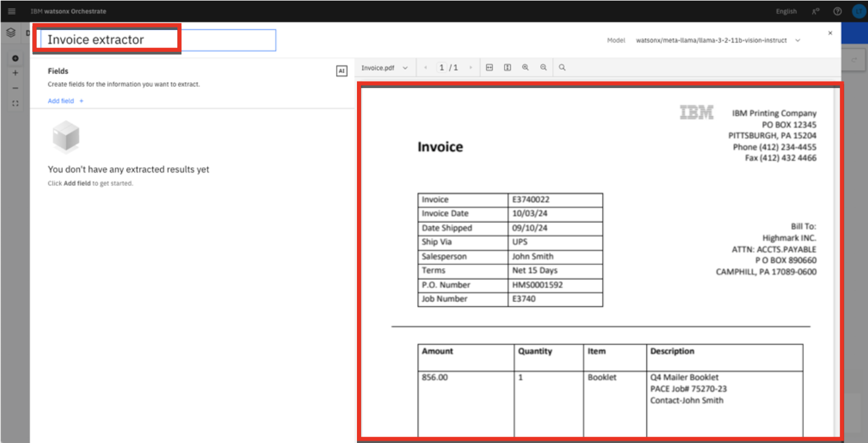The height and width of the screenshot is (443, 868).
Task: Open the English language selector
Action: (786, 11)
